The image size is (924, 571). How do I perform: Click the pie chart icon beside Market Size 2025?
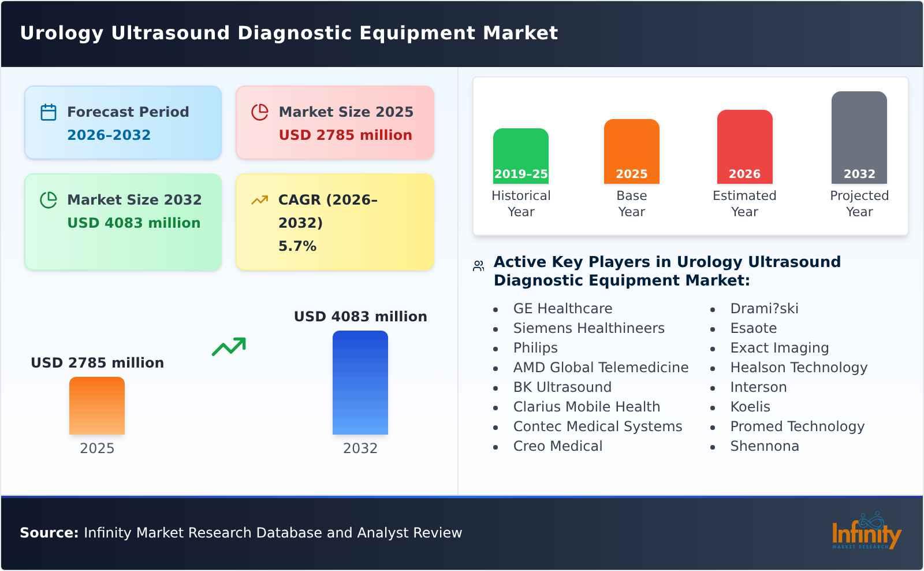260,111
